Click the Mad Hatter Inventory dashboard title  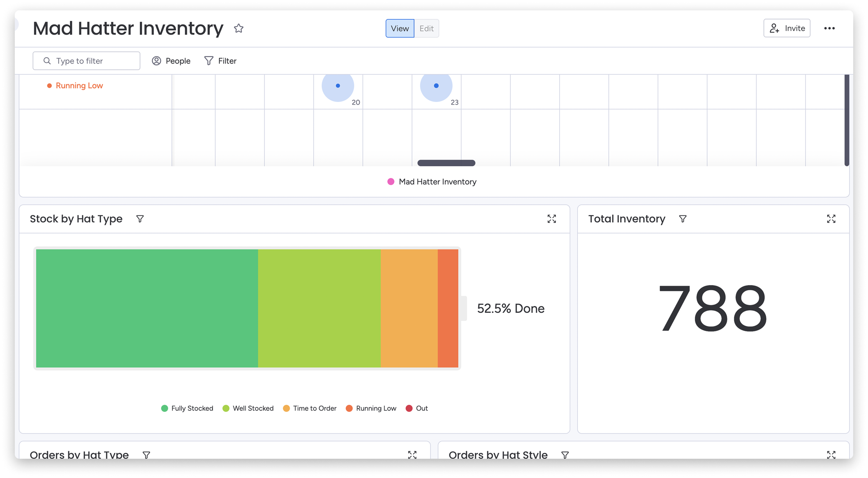tap(128, 28)
